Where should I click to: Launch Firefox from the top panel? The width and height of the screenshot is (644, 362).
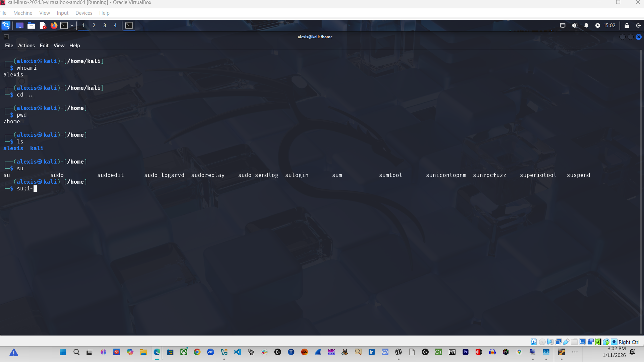[x=54, y=25]
